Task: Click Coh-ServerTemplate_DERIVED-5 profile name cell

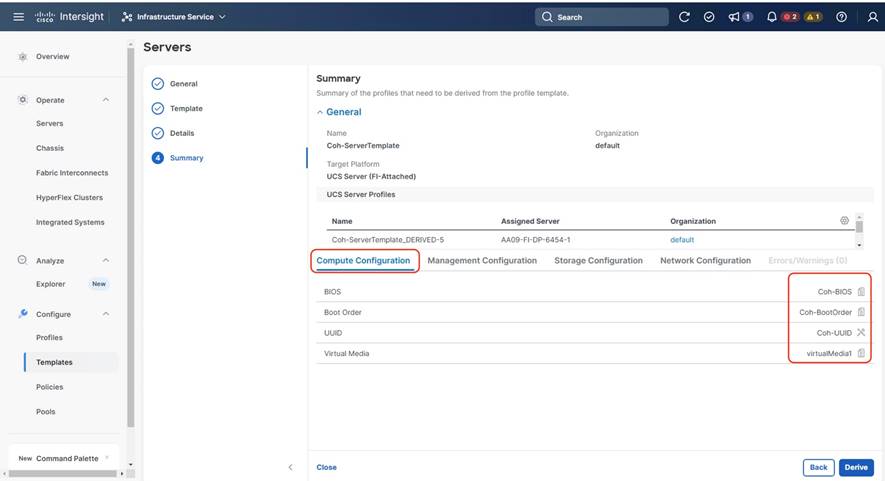Action: click(388, 239)
